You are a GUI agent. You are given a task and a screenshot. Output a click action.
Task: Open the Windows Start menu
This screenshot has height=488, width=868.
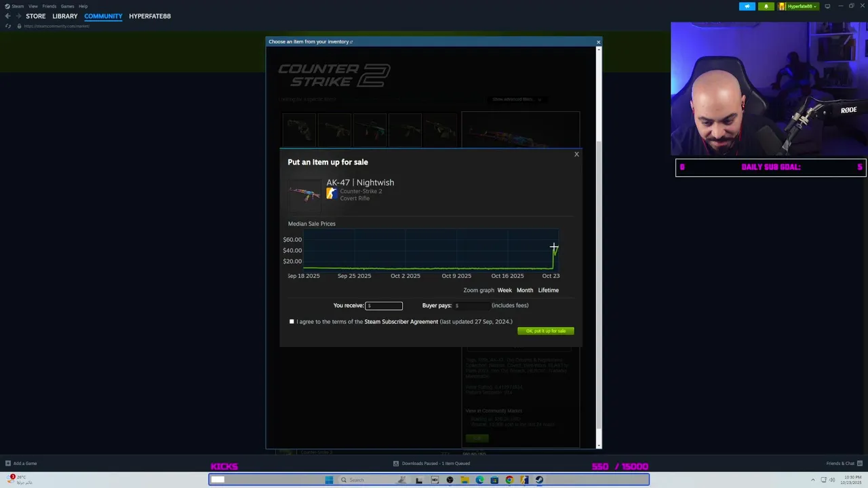coord(329,480)
